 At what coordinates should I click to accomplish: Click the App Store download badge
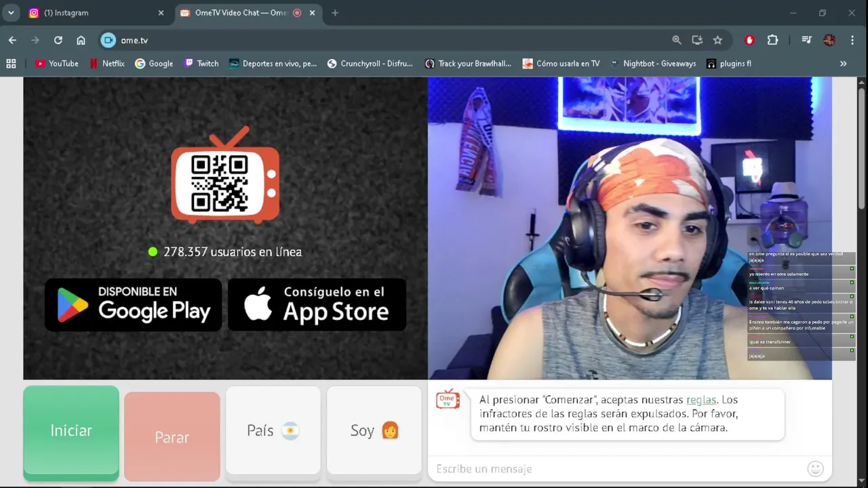(x=317, y=305)
